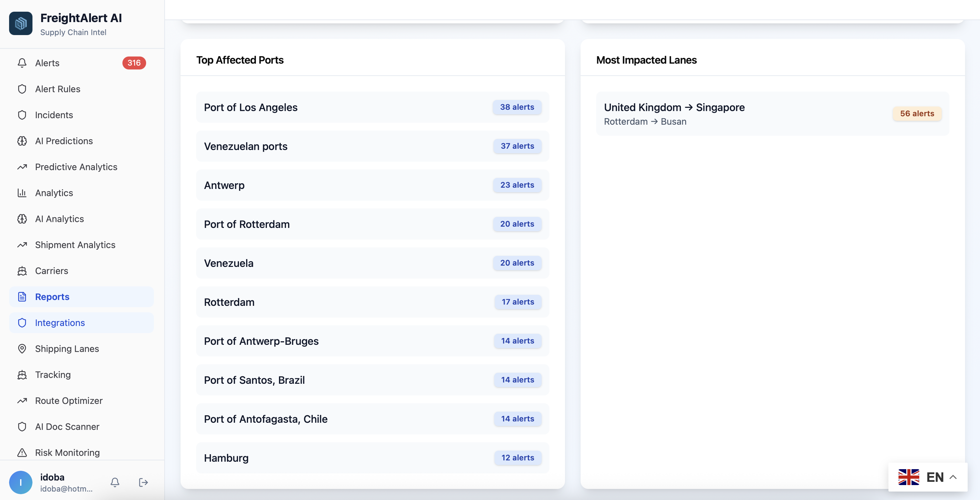Click the Shipping Lanes pin icon
The height and width of the screenshot is (500, 980).
(x=22, y=349)
